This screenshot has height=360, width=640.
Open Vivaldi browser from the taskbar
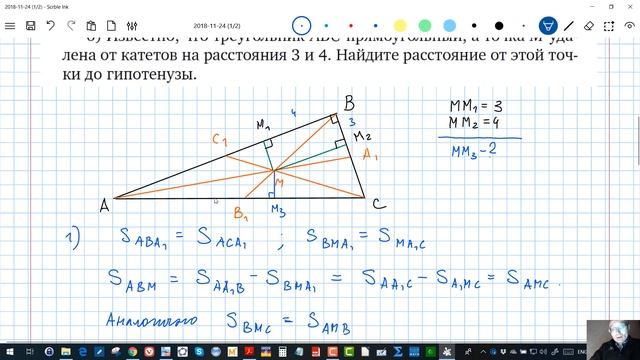tap(149, 352)
